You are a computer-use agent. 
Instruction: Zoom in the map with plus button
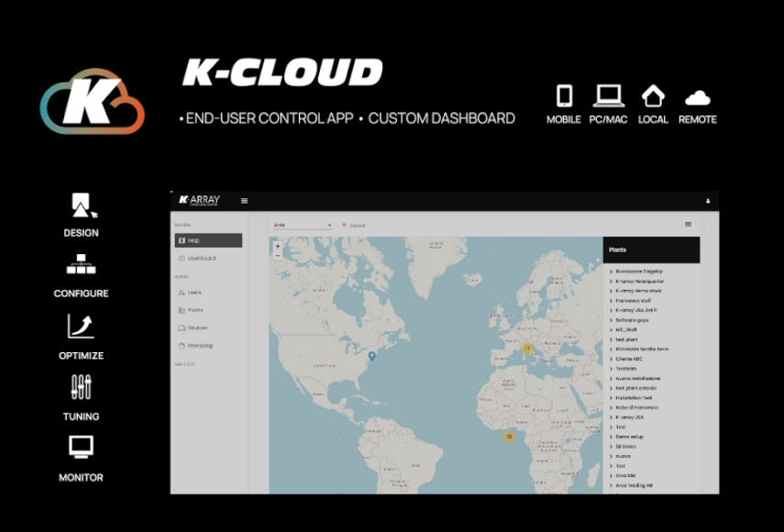[278, 246]
